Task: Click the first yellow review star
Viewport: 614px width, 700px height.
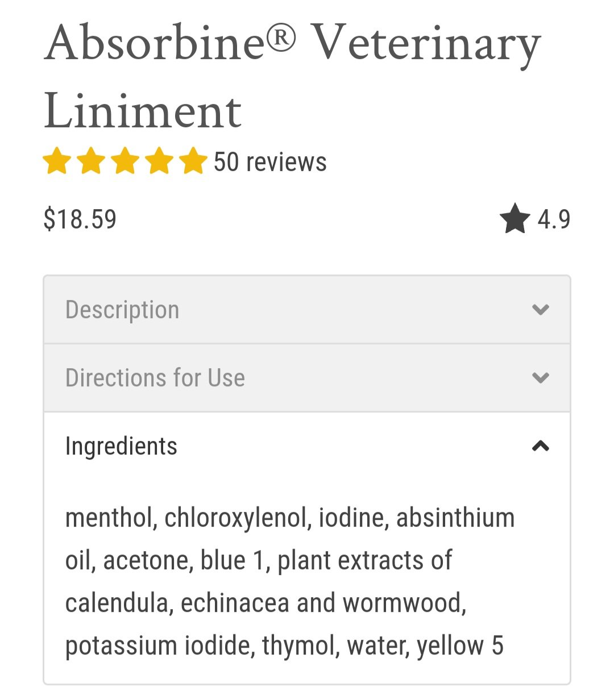Action: pyautogui.click(x=57, y=161)
